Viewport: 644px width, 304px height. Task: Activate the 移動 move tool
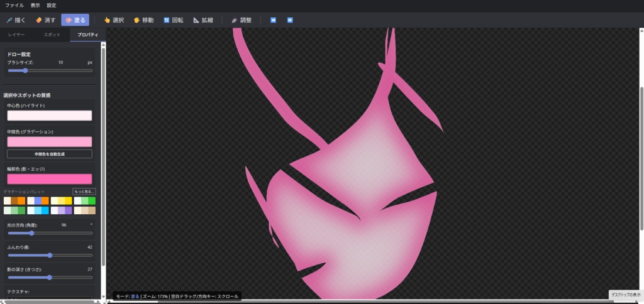[144, 20]
